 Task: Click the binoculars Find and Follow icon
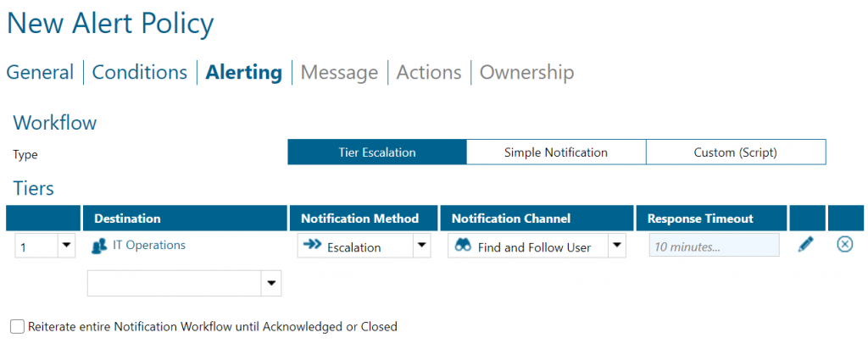pos(463,247)
